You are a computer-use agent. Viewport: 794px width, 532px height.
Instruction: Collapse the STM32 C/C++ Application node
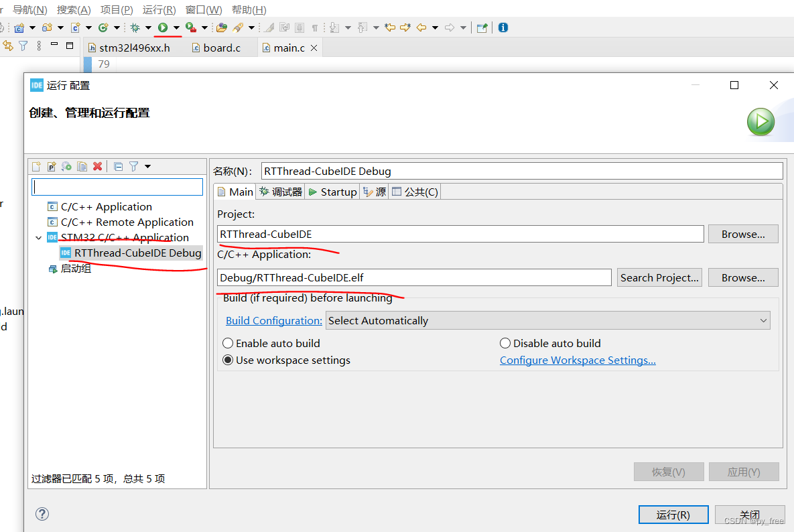coord(39,238)
